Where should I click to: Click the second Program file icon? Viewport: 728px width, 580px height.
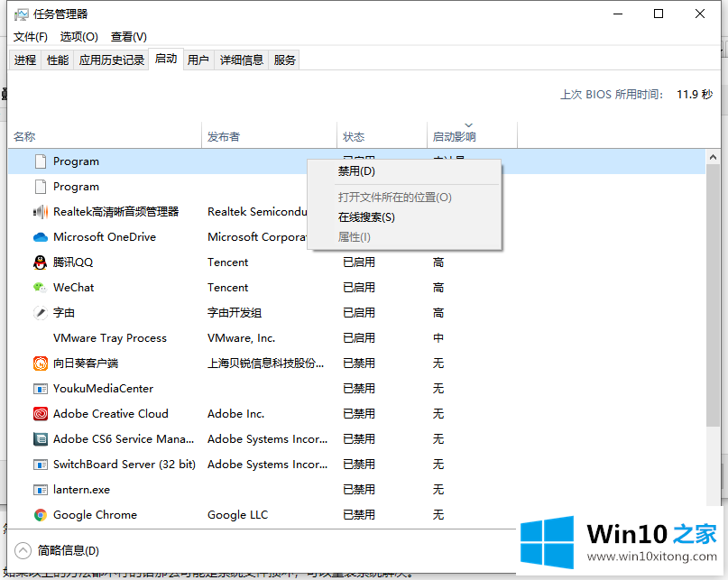pos(41,187)
